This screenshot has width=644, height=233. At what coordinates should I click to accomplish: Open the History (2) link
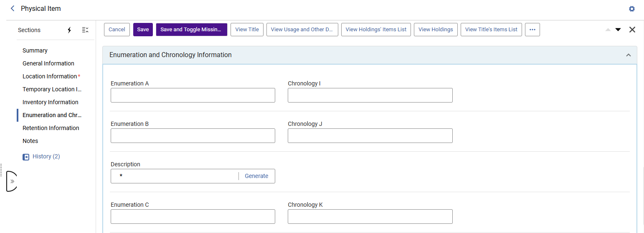[46, 157]
